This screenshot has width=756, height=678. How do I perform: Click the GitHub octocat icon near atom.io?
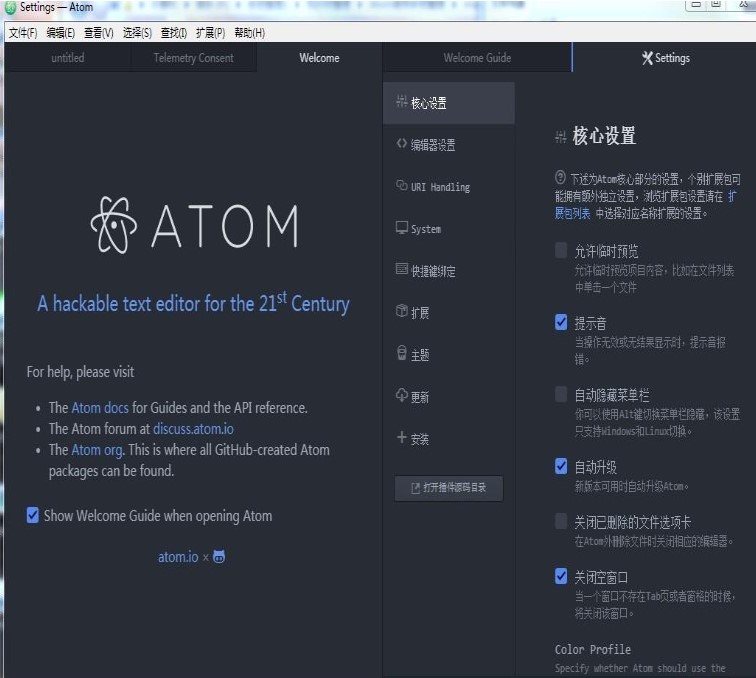(219, 556)
